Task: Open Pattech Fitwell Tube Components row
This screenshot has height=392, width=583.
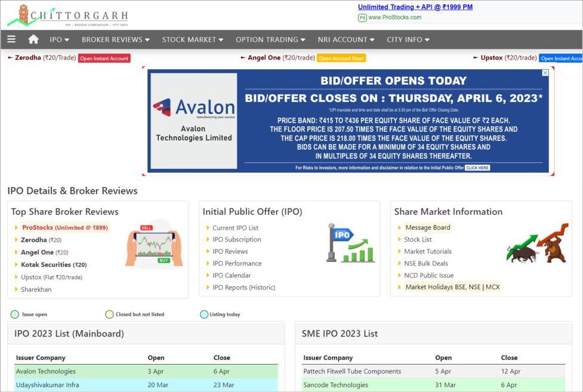Action: pos(434,371)
